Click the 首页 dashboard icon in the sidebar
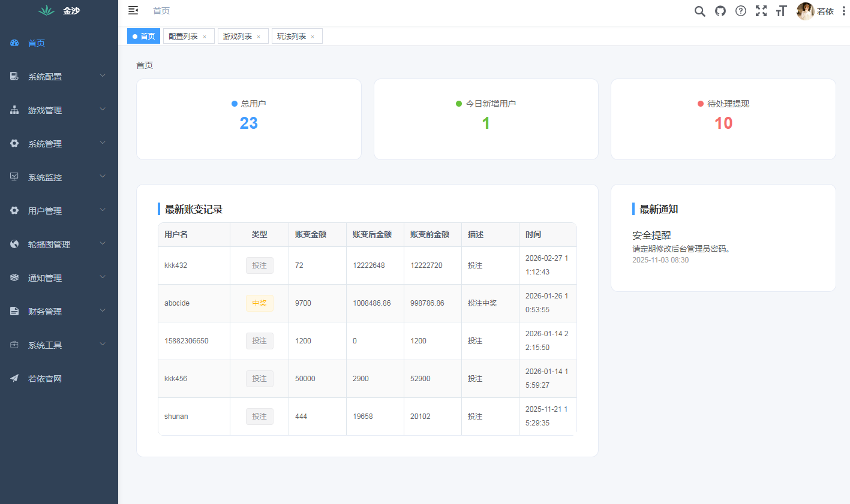850x504 pixels. 14,43
